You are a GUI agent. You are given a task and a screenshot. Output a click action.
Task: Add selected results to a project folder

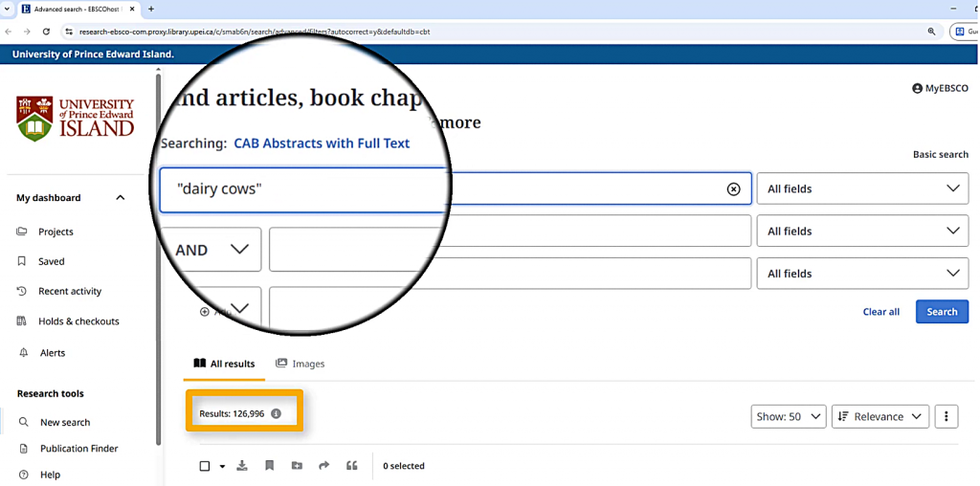[x=297, y=466]
